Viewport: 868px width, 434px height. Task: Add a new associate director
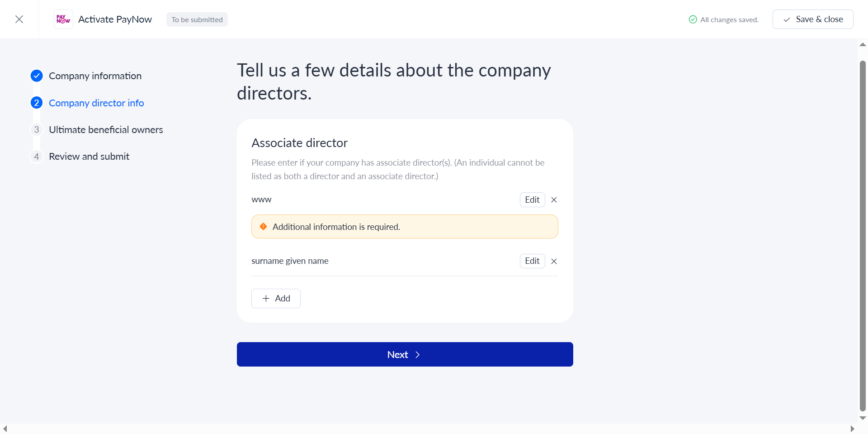coord(276,298)
